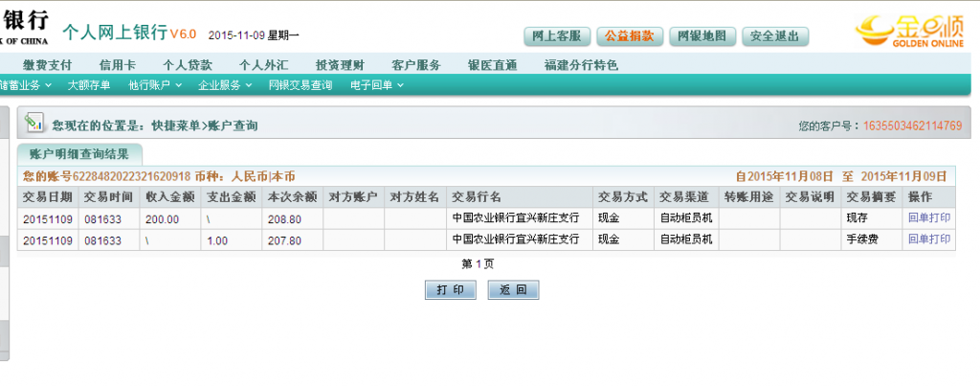Click the 返回 button
The height and width of the screenshot is (387, 980).
(513, 289)
